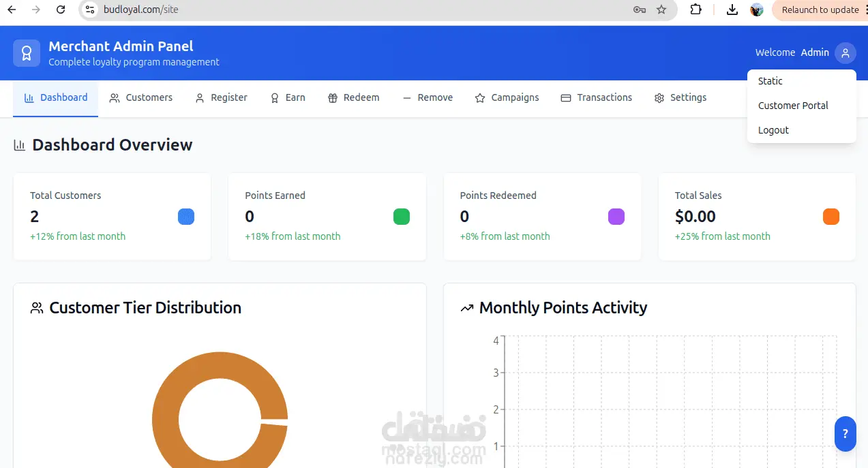Image resolution: width=868 pixels, height=468 pixels.
Task: Click the Merchant Admin Panel badge logo
Action: [x=27, y=53]
